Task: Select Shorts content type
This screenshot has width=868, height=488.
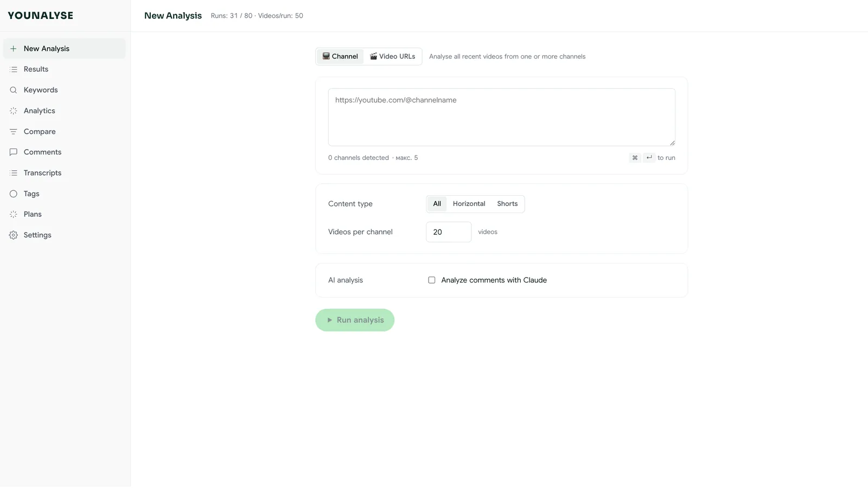Action: pos(507,204)
